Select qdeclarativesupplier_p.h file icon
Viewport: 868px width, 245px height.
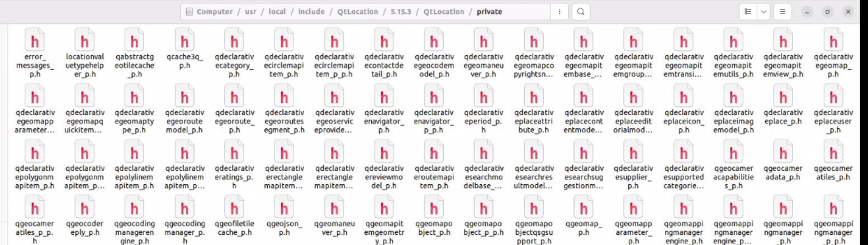click(634, 151)
